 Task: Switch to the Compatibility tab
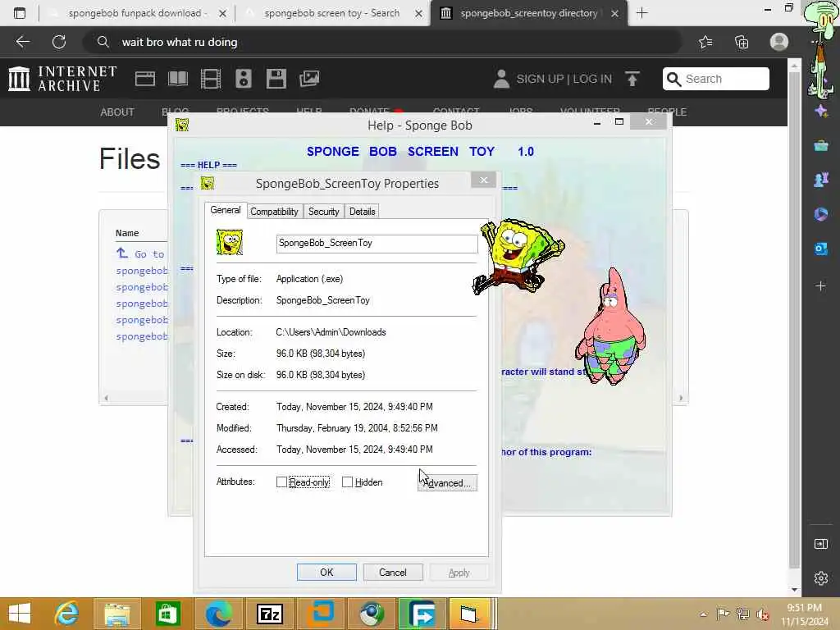pos(274,212)
